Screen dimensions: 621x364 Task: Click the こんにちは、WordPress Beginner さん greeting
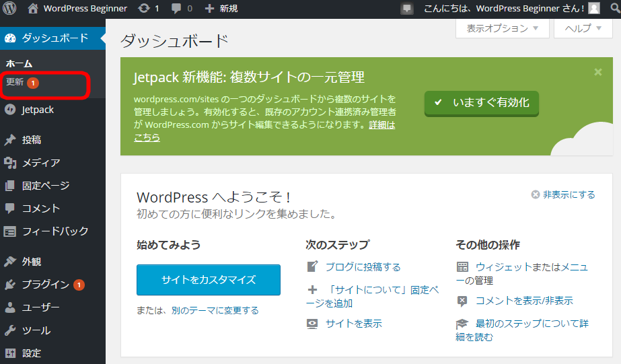504,8
